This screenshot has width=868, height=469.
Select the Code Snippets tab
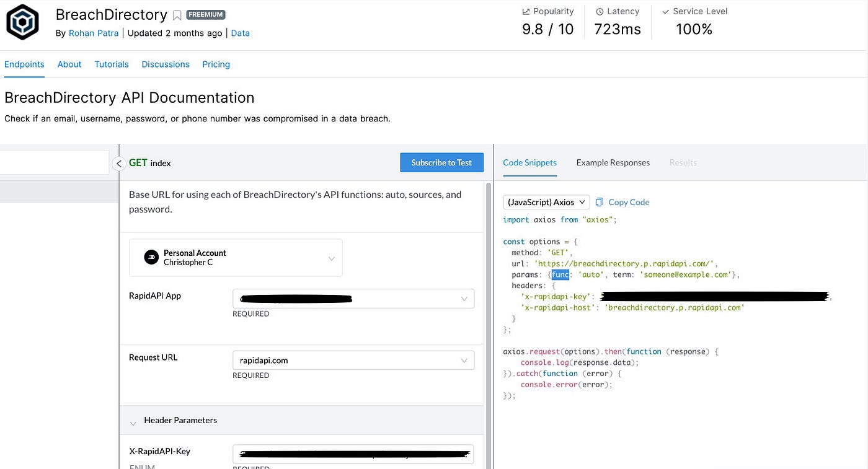[530, 162]
